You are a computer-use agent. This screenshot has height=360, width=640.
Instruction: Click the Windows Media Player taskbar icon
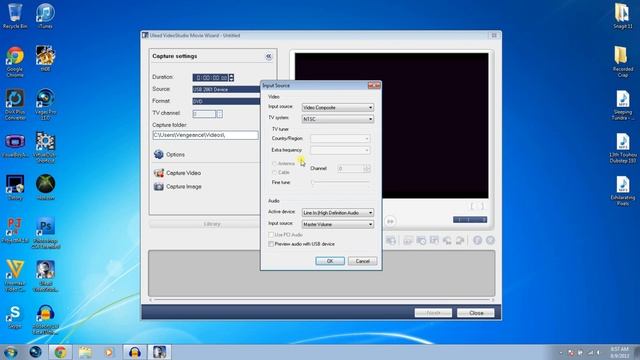click(109, 352)
